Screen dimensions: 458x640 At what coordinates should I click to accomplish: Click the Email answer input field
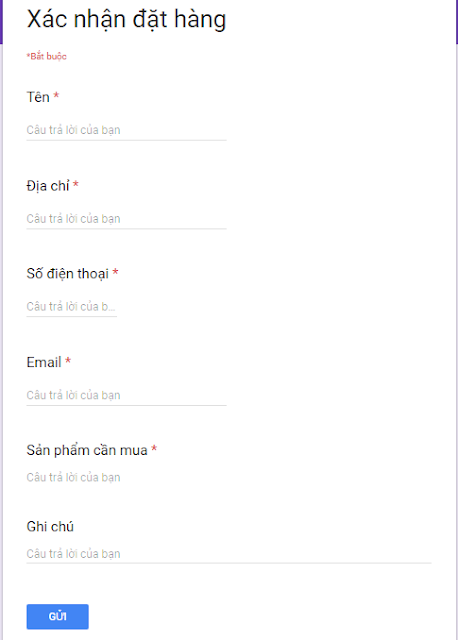click(x=126, y=396)
